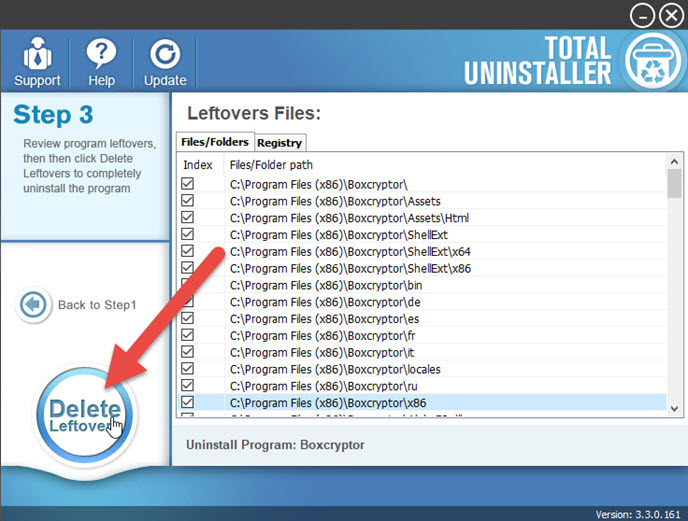Screen dimensions: 688x521
Task: Uncheck the Boxcryptor\it checkbox
Action: click(x=187, y=352)
